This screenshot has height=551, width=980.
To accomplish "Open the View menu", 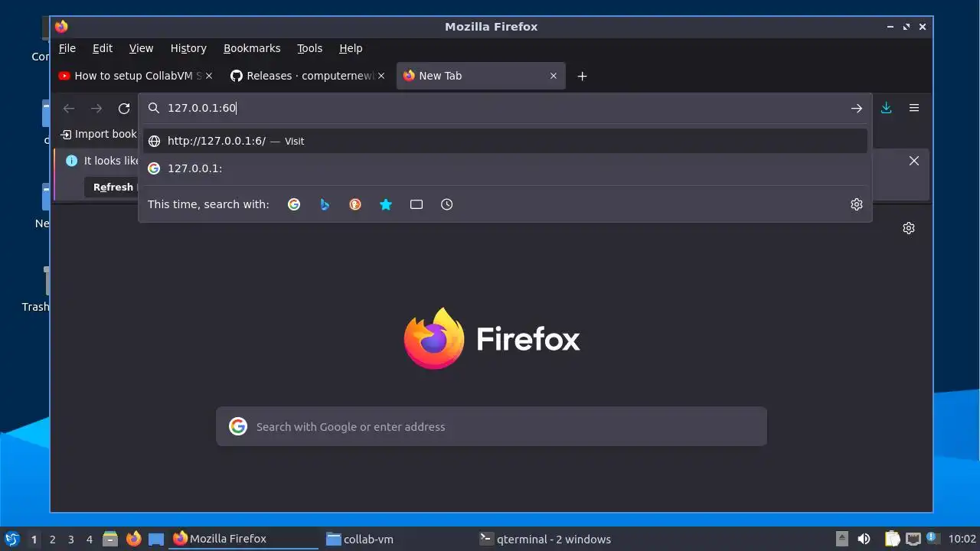I will [141, 48].
